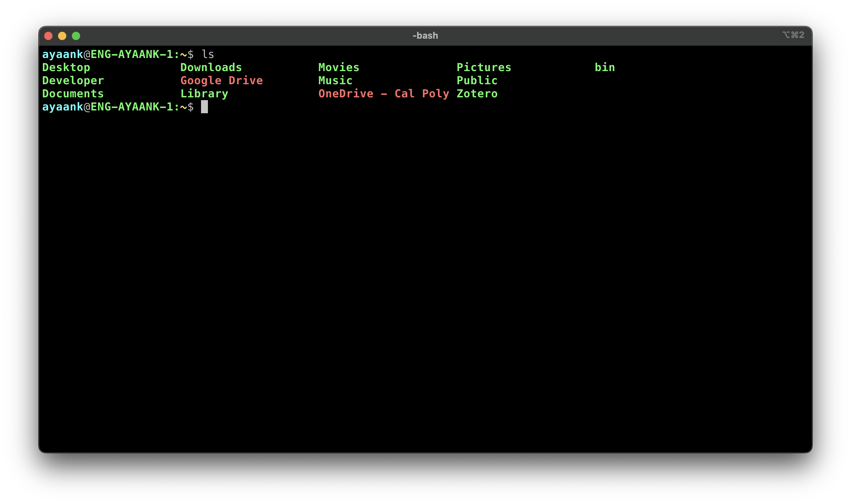Click the Movies folder entry

(x=338, y=67)
